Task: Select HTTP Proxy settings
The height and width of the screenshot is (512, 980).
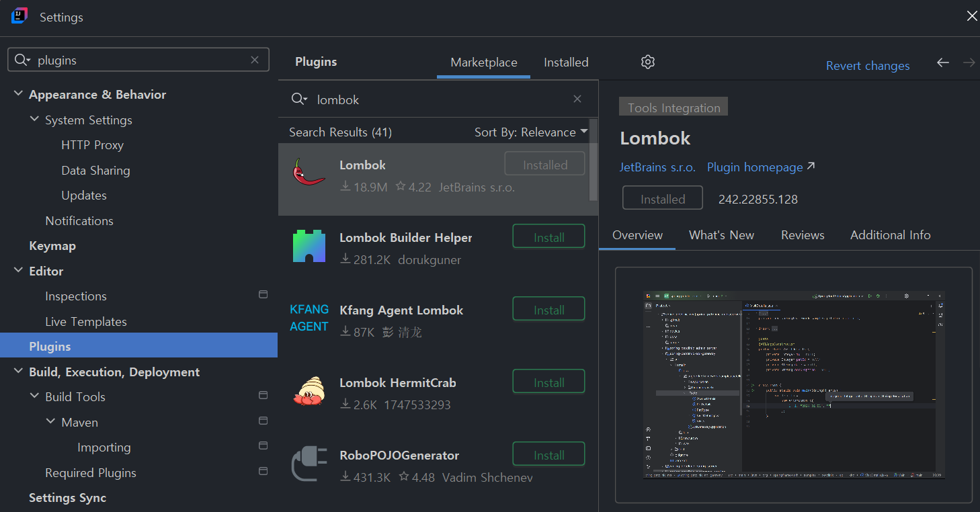Action: tap(93, 145)
